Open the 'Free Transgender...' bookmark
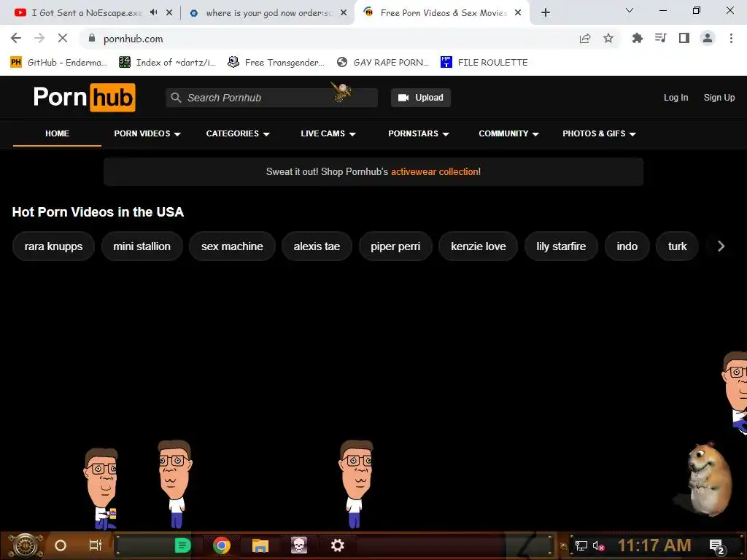747x560 pixels. (276, 63)
